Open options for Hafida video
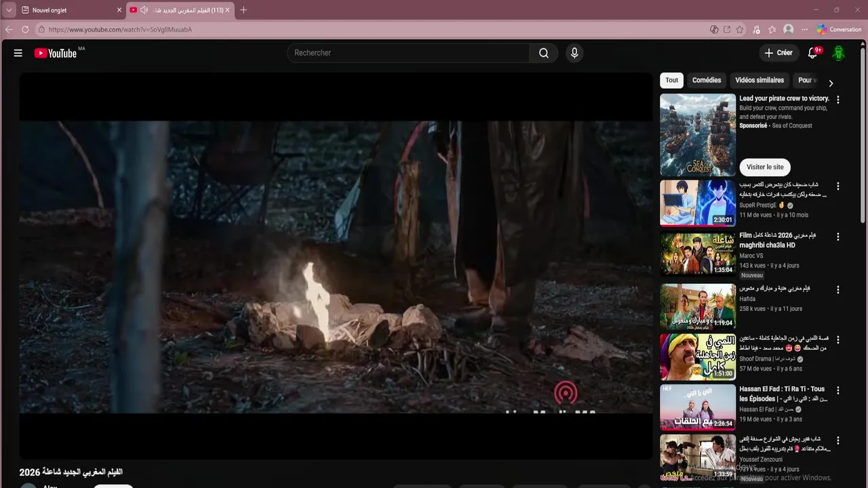 point(838,289)
